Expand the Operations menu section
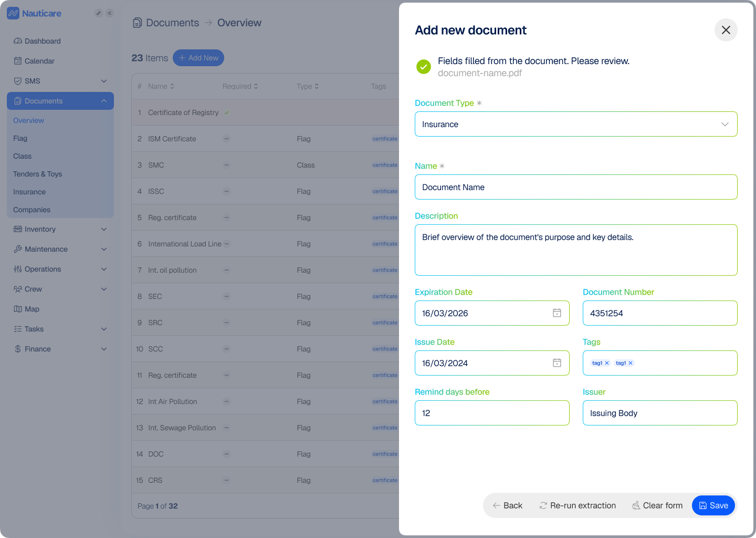The height and width of the screenshot is (538, 756). coord(104,269)
